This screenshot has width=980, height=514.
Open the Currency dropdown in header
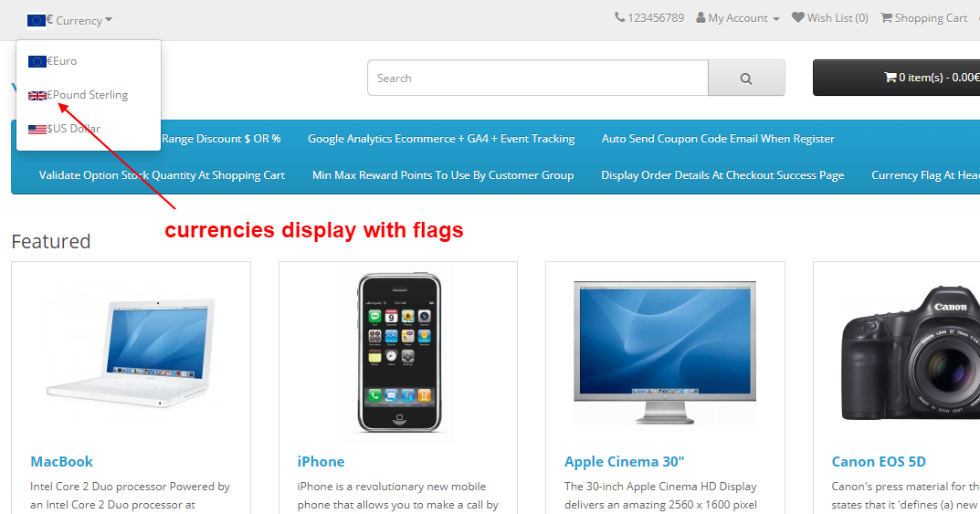click(x=69, y=20)
